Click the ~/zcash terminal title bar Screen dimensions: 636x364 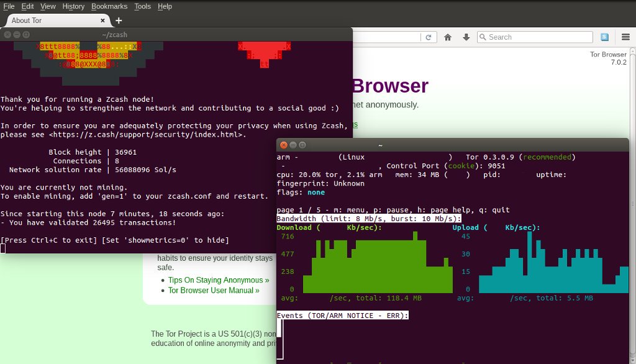[176, 35]
